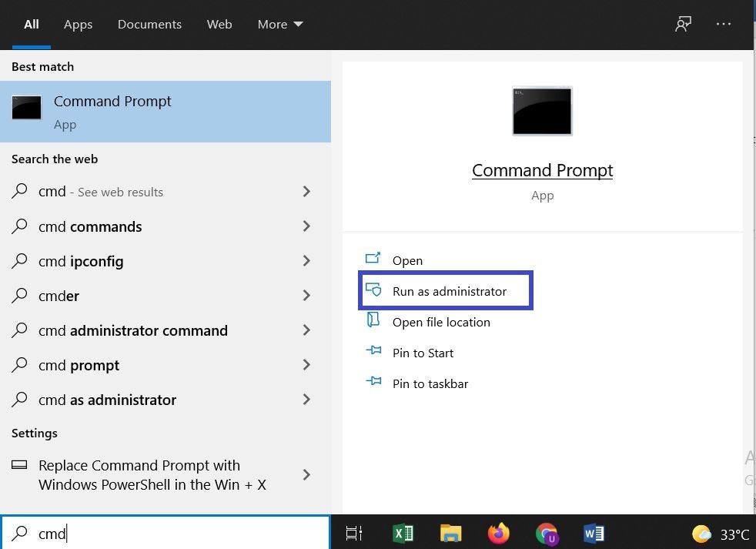756x549 pixels.
Task: Expand the cmd ipconfig suggestion
Action: coord(306,261)
